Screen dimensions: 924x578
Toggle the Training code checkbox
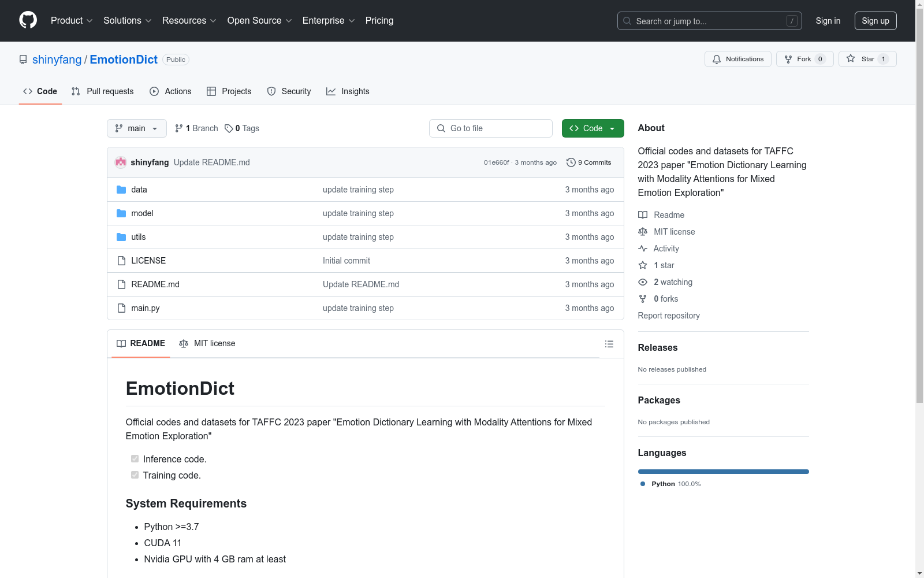click(135, 475)
